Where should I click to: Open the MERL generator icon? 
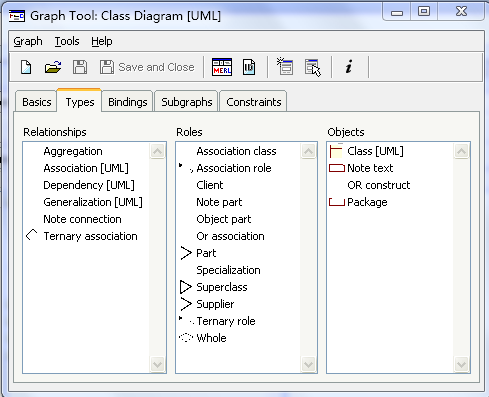pyautogui.click(x=222, y=67)
